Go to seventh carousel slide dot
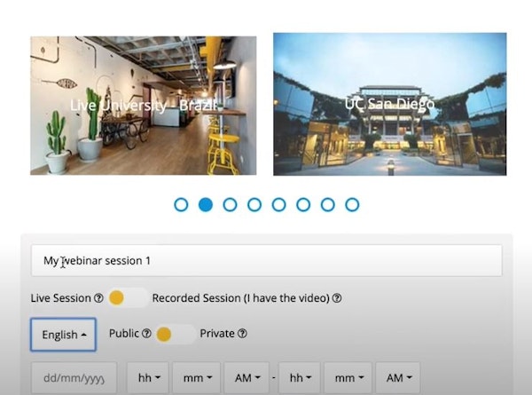This screenshot has width=532, height=395. click(x=328, y=205)
